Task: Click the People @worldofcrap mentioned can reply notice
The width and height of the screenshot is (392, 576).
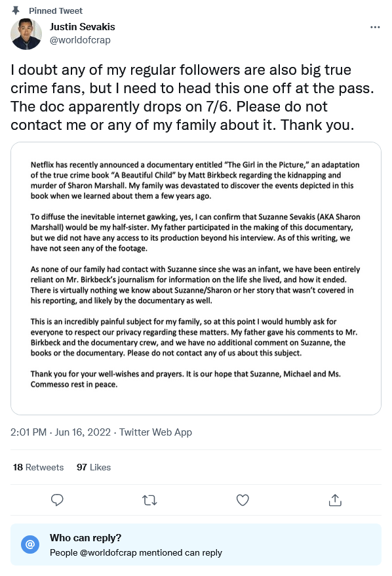Action: coord(136,552)
